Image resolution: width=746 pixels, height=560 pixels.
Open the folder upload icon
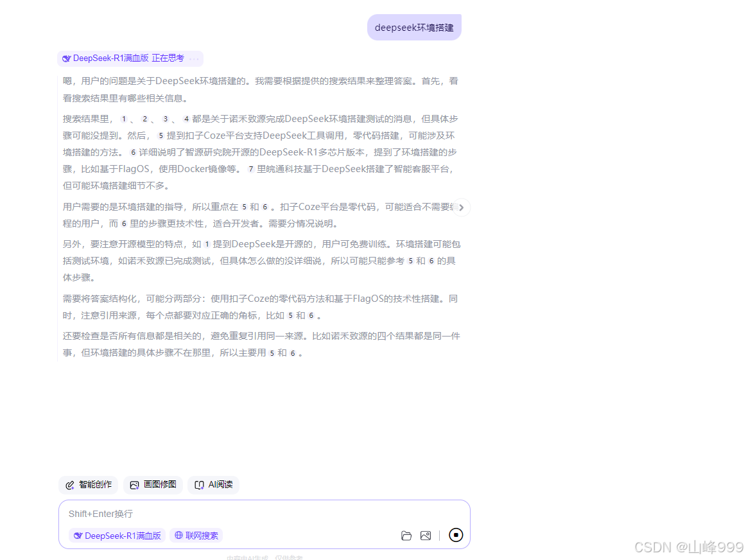[x=406, y=536]
